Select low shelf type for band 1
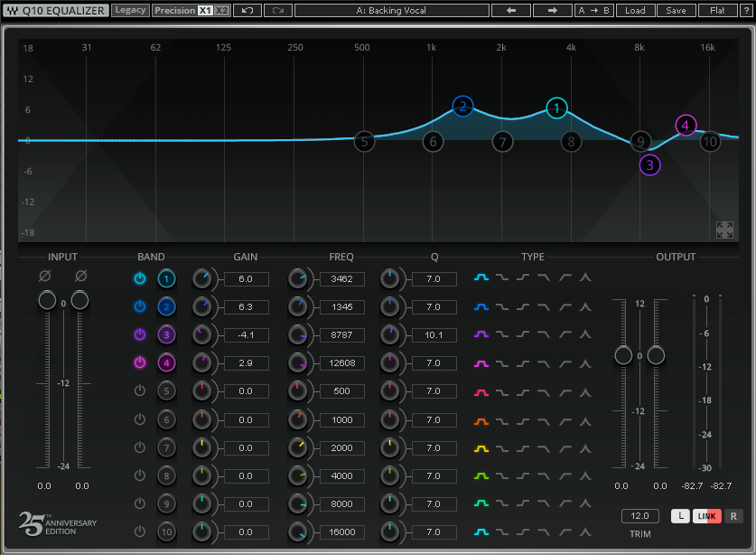The width and height of the screenshot is (756, 555). pyautogui.click(x=502, y=277)
